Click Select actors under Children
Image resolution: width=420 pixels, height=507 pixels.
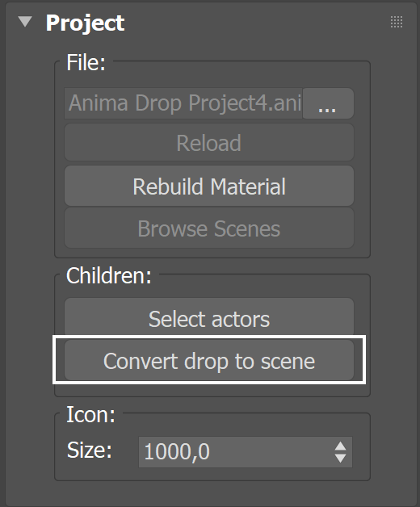tap(209, 318)
